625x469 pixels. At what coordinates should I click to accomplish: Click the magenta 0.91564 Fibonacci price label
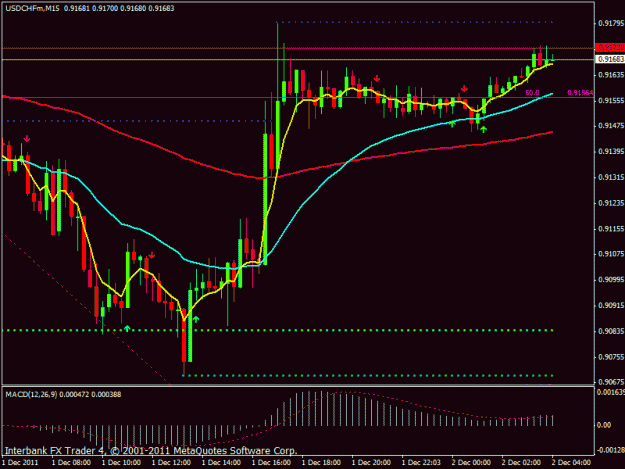tap(580, 93)
